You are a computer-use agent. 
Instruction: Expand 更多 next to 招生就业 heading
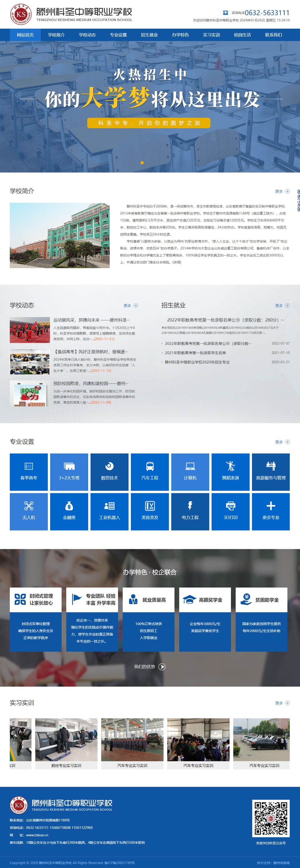(x=282, y=306)
